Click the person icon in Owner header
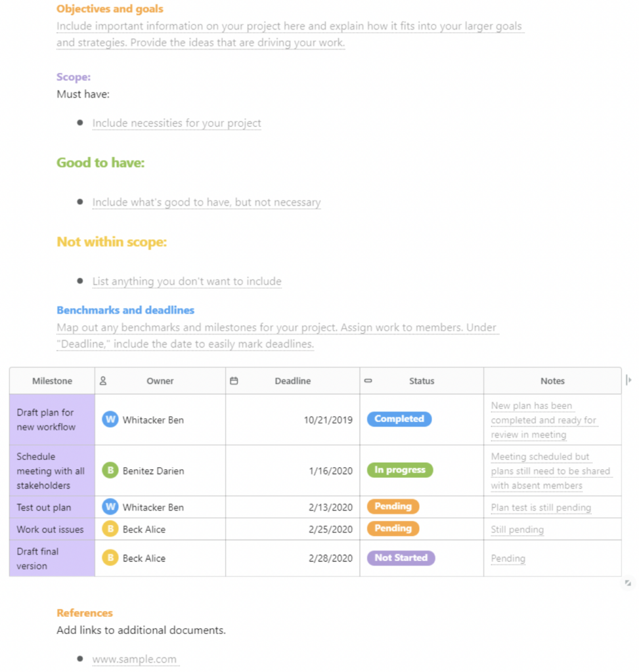This screenshot has height=672, width=639. [103, 381]
